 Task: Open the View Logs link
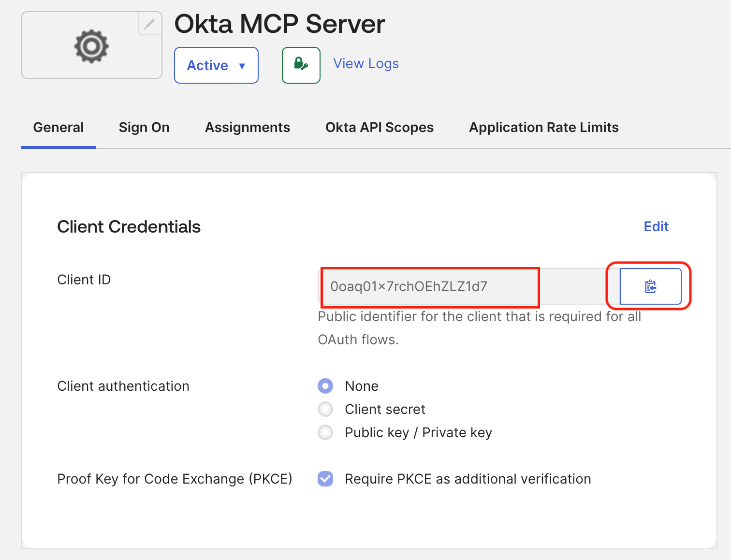click(x=366, y=64)
